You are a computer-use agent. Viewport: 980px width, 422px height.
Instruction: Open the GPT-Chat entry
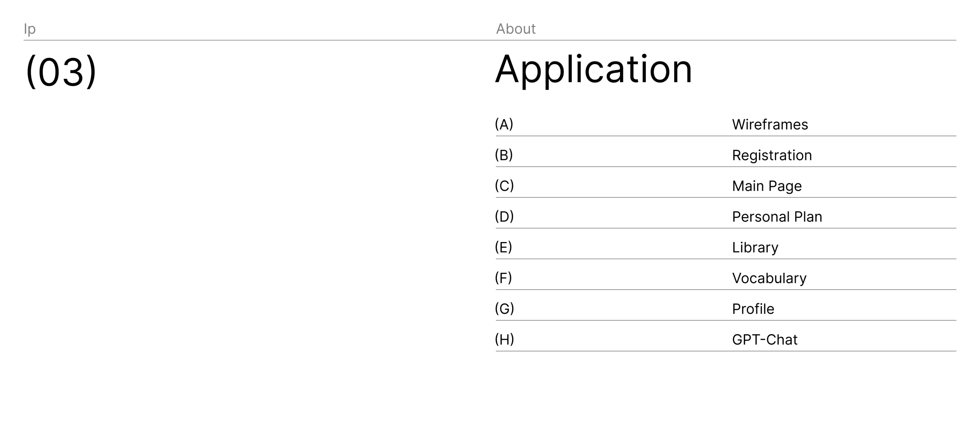pos(764,340)
